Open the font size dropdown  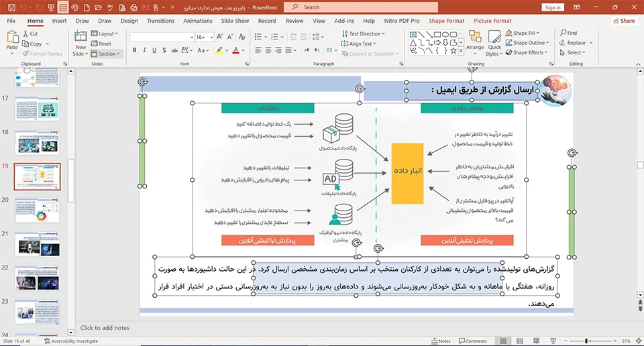(x=211, y=38)
